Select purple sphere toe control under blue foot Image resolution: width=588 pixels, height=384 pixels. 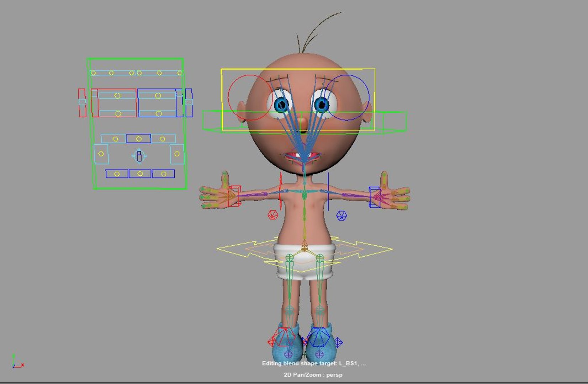click(319, 354)
